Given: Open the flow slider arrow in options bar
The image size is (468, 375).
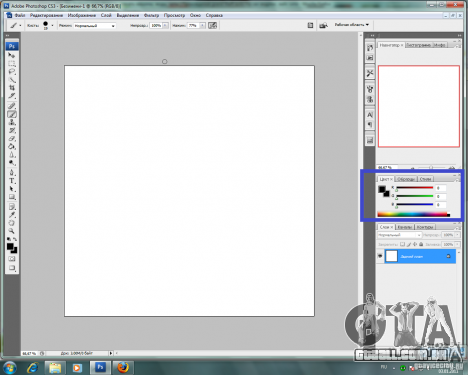Looking at the screenshot, I should click(x=202, y=25).
